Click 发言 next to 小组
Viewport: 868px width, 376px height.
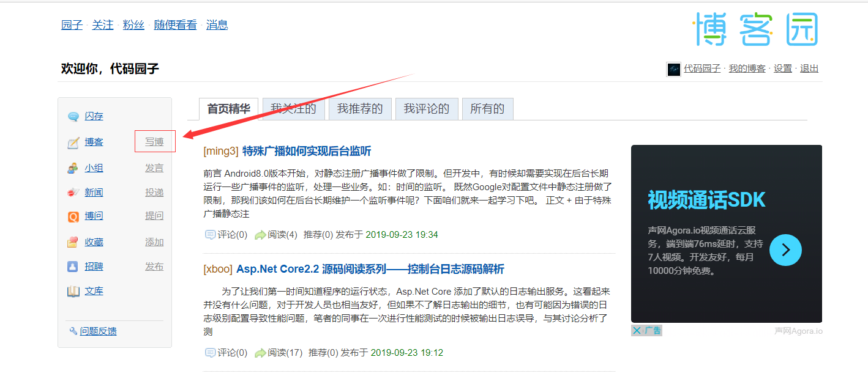(154, 168)
